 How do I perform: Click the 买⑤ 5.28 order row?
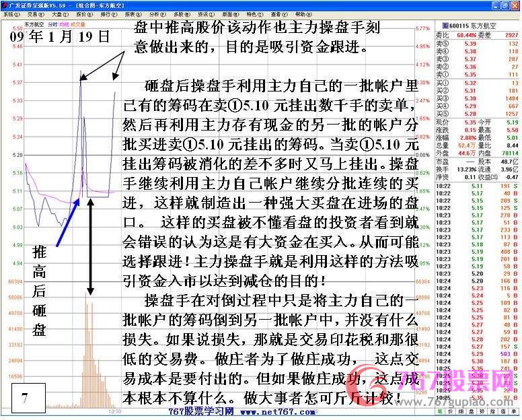(478, 114)
